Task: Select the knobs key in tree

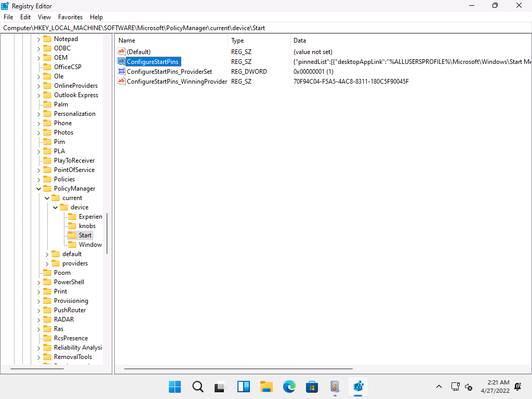Action: pyautogui.click(x=87, y=226)
